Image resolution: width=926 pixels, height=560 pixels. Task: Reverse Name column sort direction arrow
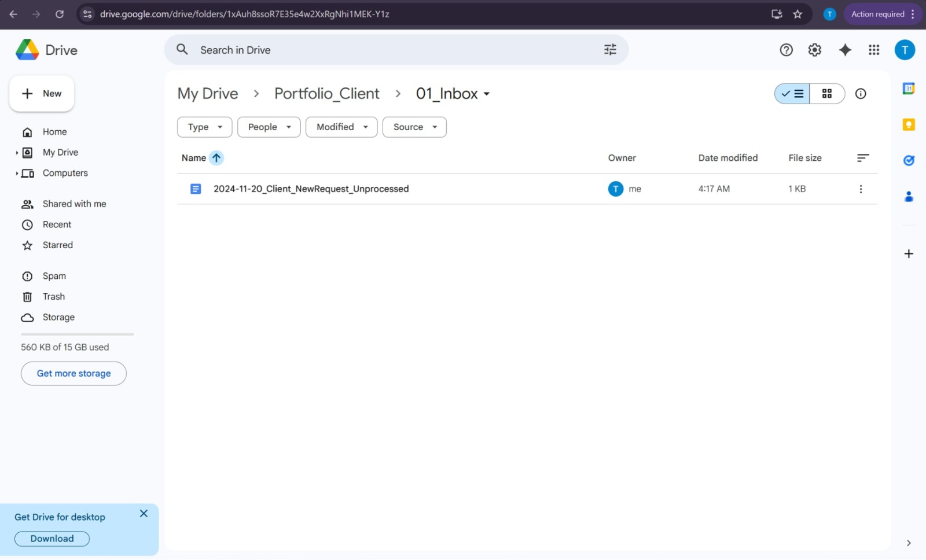click(216, 158)
